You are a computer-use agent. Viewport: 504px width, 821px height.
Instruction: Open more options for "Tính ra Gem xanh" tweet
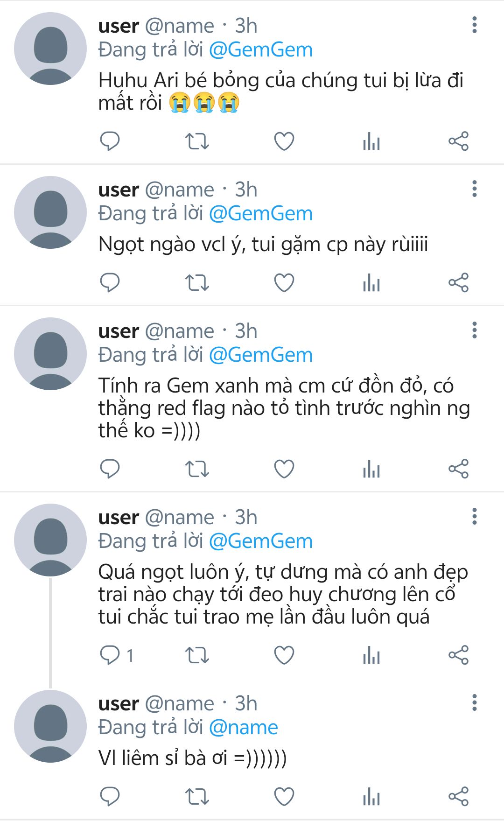coord(475,330)
